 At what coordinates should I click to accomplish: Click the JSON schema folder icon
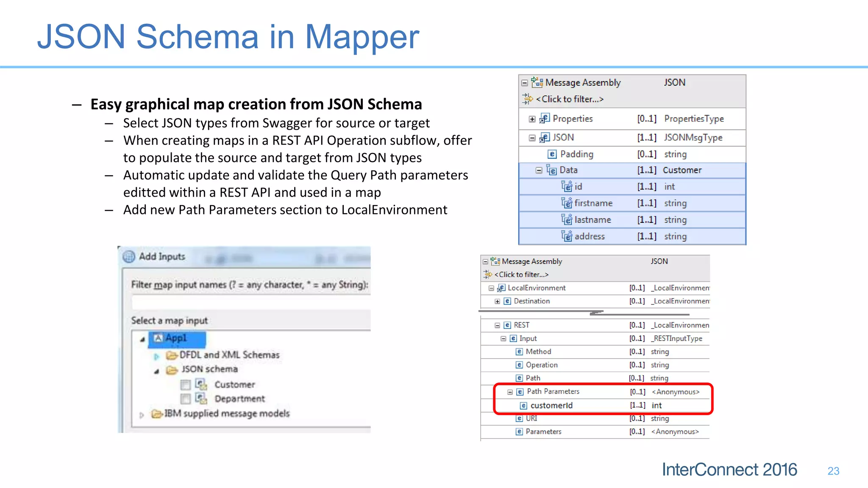(172, 370)
